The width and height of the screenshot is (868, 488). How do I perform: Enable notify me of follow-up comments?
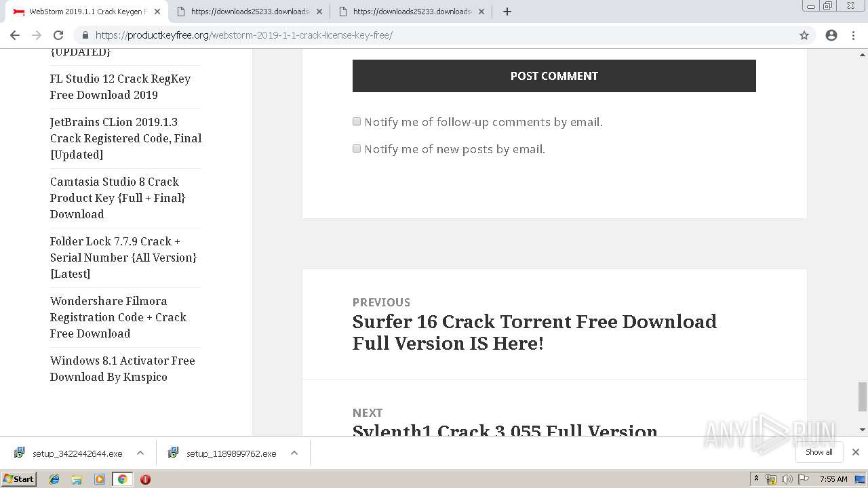(x=357, y=121)
